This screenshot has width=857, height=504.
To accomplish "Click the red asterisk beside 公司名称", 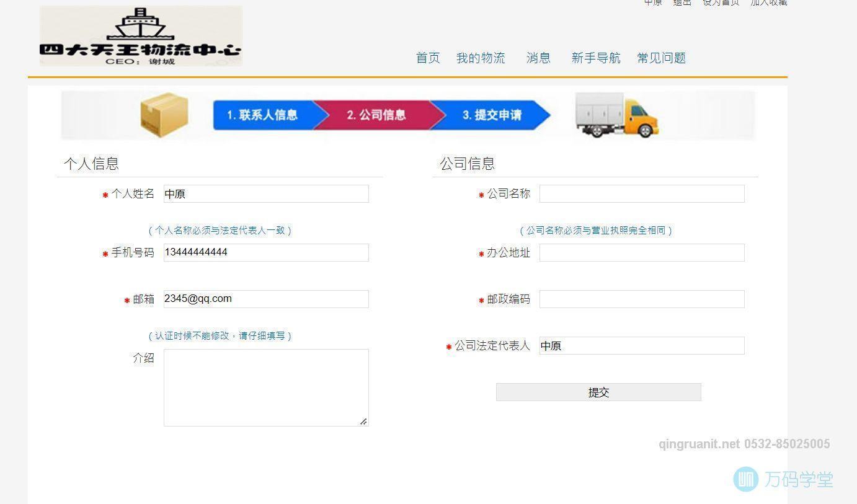I will 480,194.
